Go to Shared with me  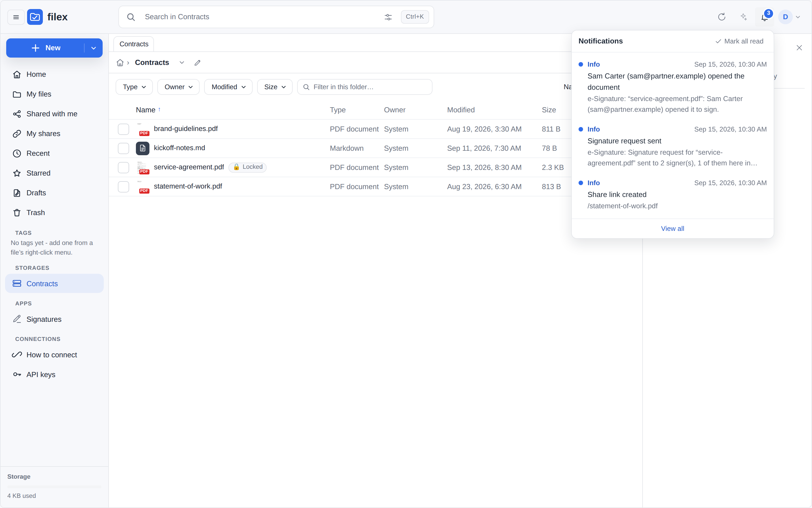(x=54, y=114)
